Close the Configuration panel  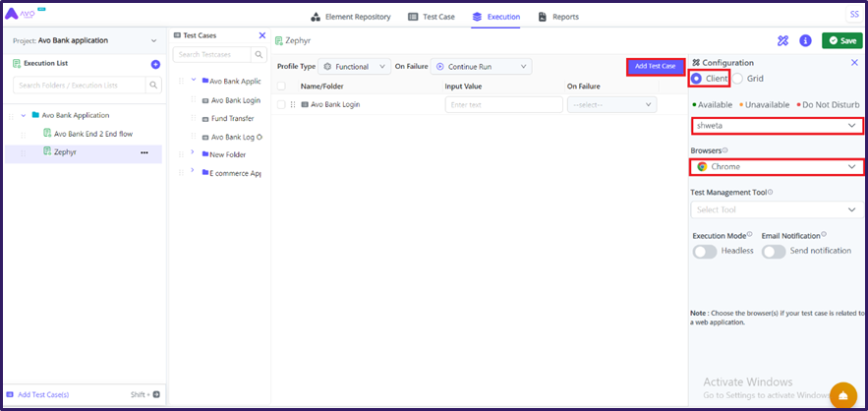click(x=854, y=62)
